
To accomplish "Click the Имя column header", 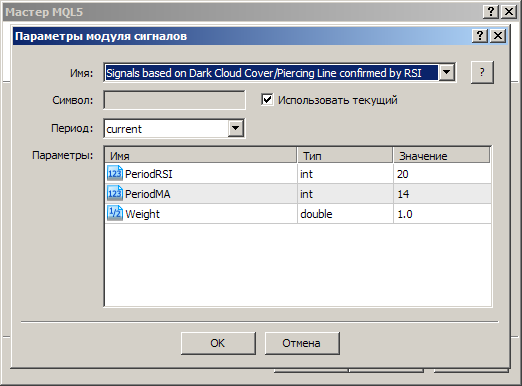I will tap(201, 156).
